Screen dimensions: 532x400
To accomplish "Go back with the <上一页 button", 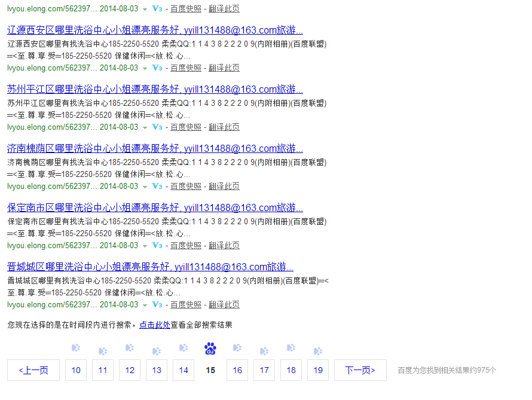I will [x=33, y=370].
